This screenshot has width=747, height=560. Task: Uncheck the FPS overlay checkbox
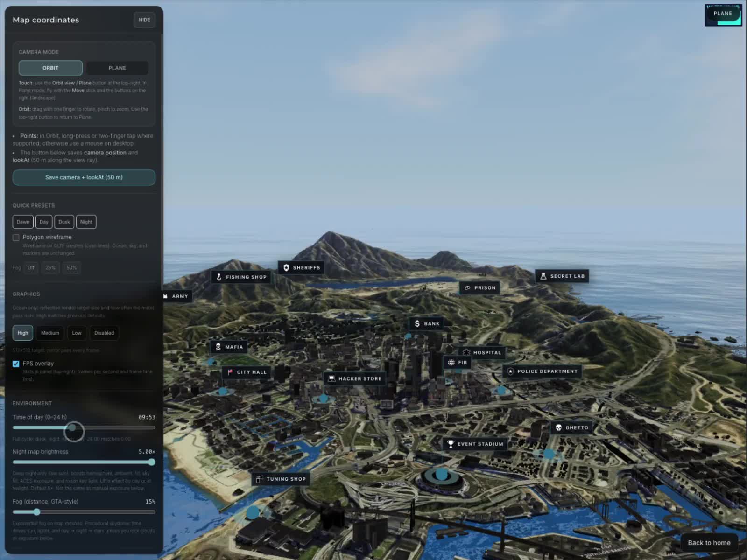tap(16, 364)
